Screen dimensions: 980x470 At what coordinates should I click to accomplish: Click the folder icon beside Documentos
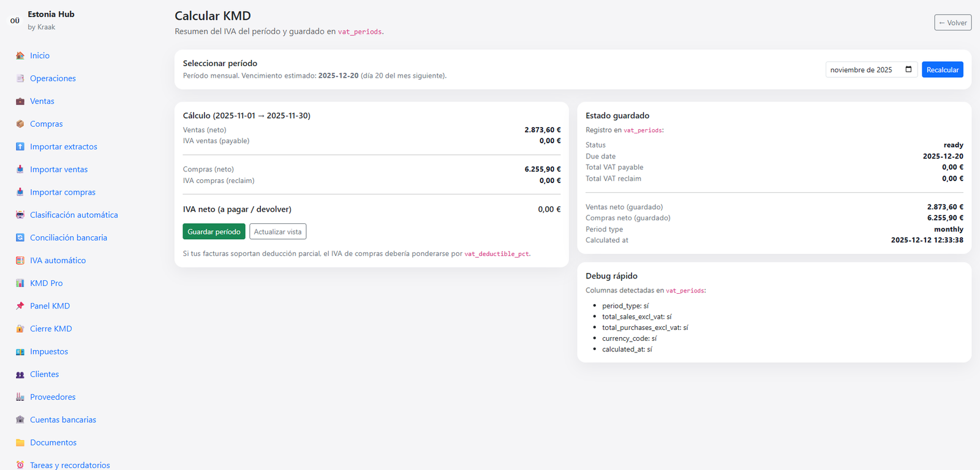point(20,442)
